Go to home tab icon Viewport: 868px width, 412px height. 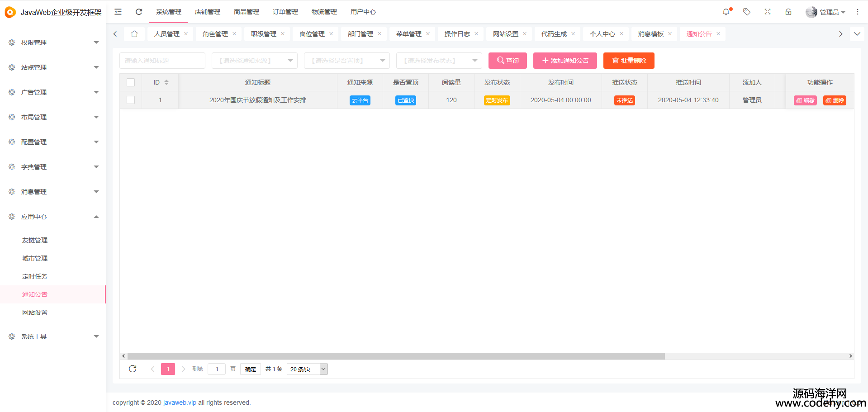click(x=134, y=34)
